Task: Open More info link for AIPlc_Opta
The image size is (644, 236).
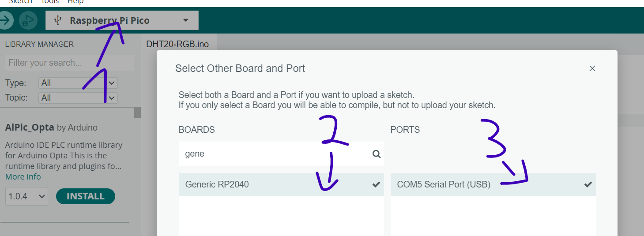Action: [x=23, y=176]
